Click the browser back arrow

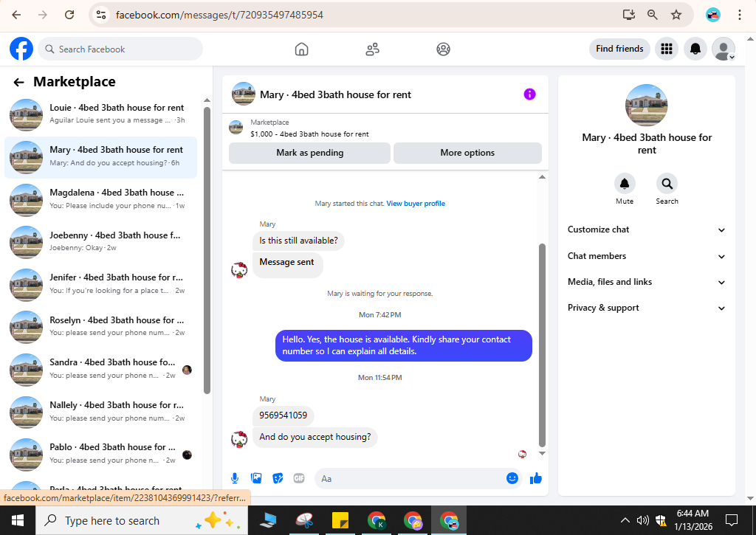pos(16,15)
